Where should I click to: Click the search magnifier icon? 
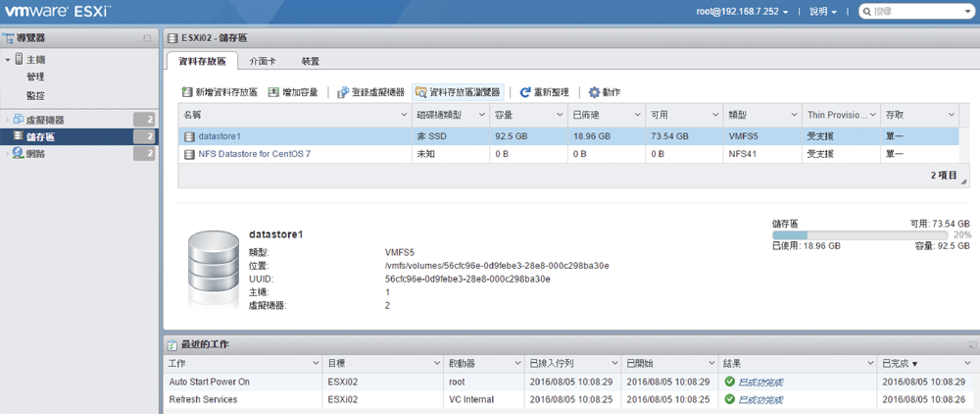(x=867, y=11)
